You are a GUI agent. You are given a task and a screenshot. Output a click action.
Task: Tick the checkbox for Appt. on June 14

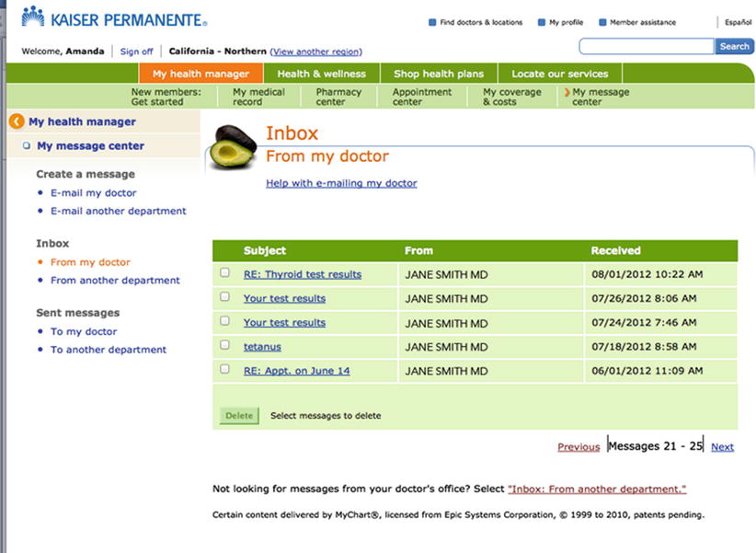pyautogui.click(x=225, y=370)
